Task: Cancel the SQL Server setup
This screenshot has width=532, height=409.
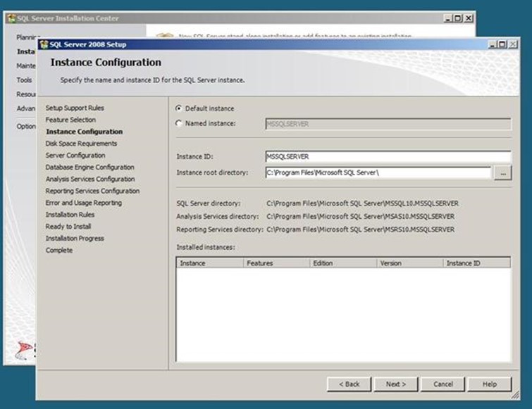Action: tap(443, 384)
